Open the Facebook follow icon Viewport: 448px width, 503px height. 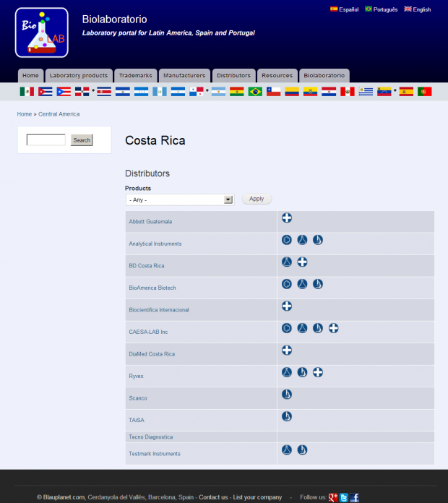[x=354, y=497]
